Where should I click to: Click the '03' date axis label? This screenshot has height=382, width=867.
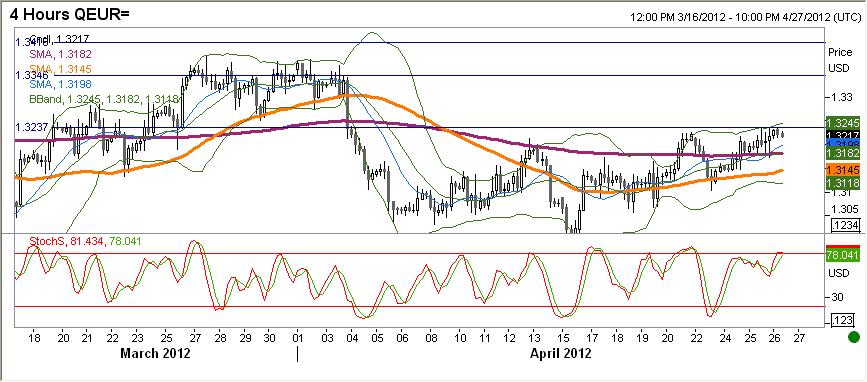[327, 337]
